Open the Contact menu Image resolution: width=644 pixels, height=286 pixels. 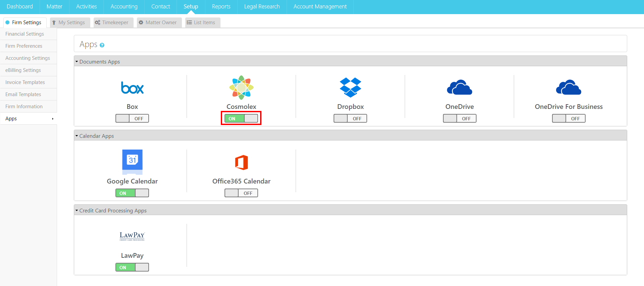(x=160, y=7)
